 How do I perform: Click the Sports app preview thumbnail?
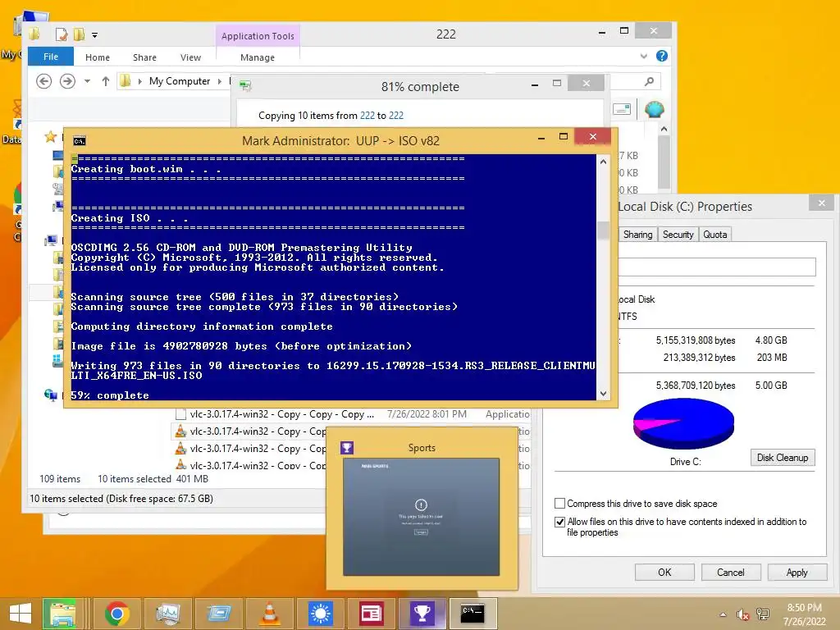[x=421, y=517]
